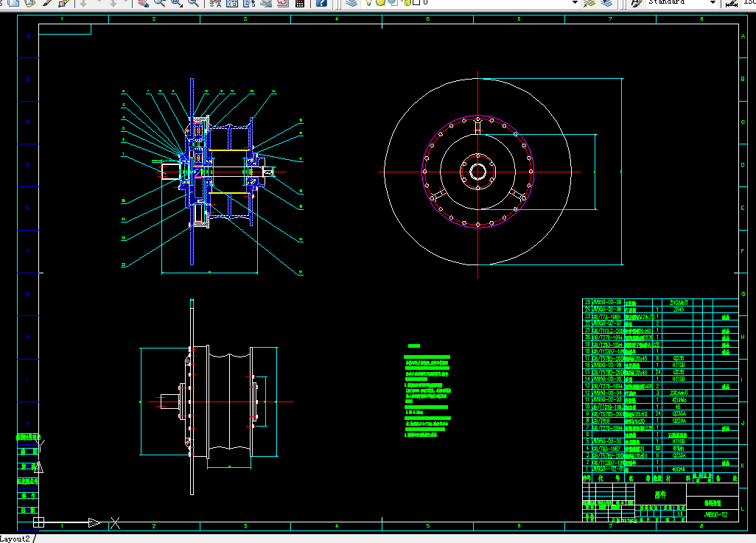Toggle layer 0 freeze sun icon
Screen dimensions: 756x543
pos(380,2)
